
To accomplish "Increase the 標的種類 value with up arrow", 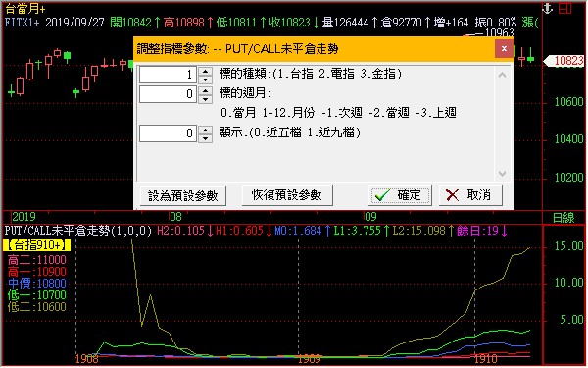I will 205,71.
